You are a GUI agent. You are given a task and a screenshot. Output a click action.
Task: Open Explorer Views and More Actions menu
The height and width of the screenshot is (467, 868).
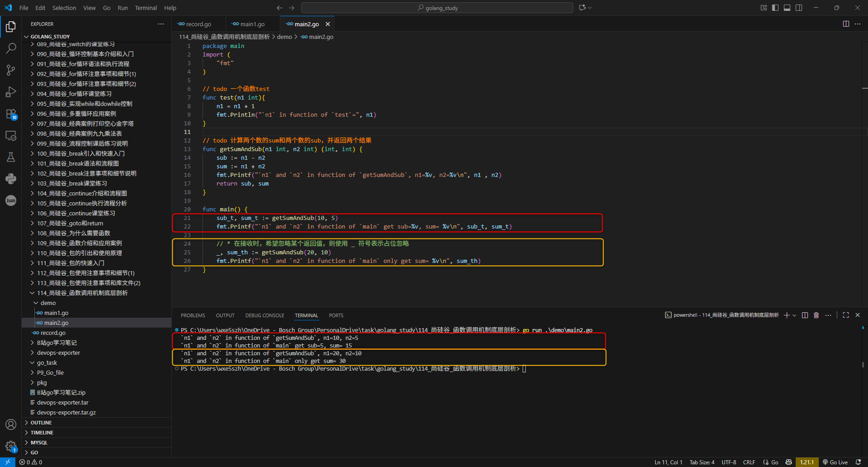161,24
